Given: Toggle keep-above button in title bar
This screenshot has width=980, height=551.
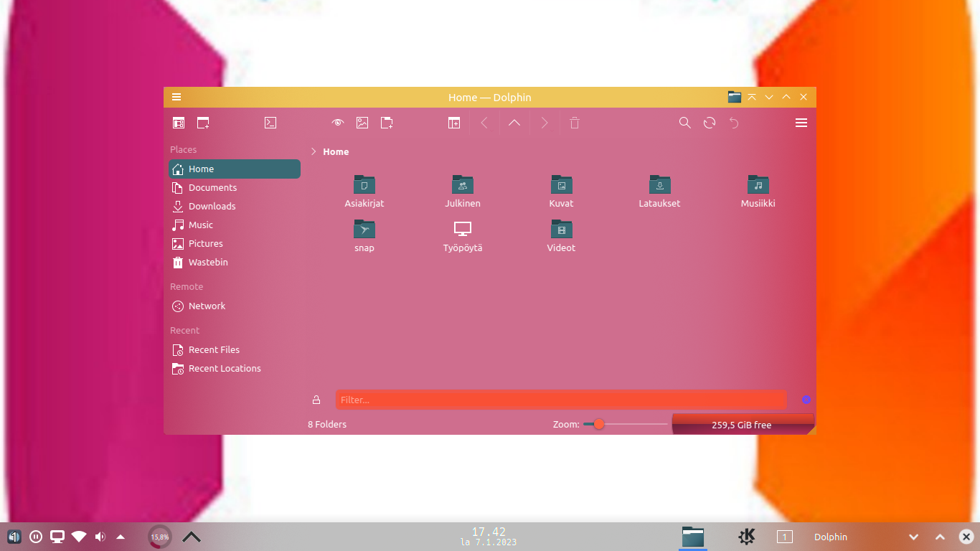Looking at the screenshot, I should tap(752, 97).
